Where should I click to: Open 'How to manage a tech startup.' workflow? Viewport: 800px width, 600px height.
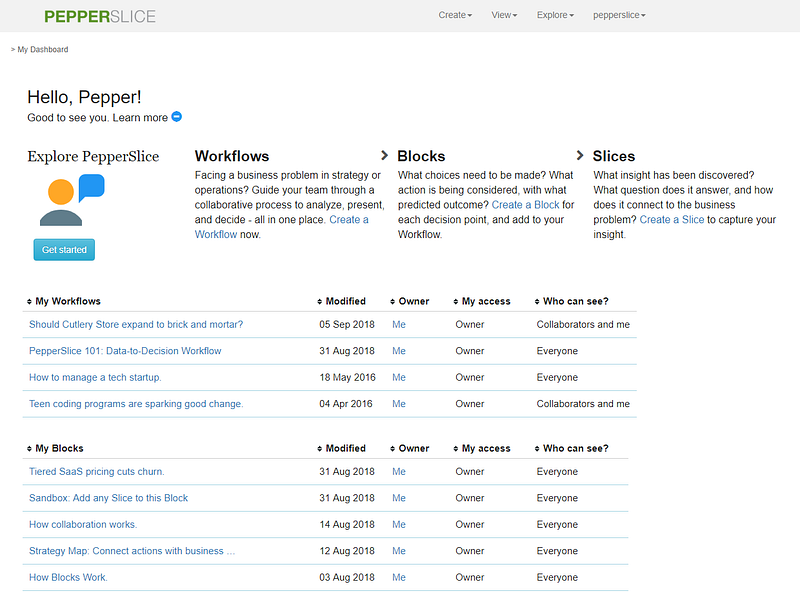point(95,378)
